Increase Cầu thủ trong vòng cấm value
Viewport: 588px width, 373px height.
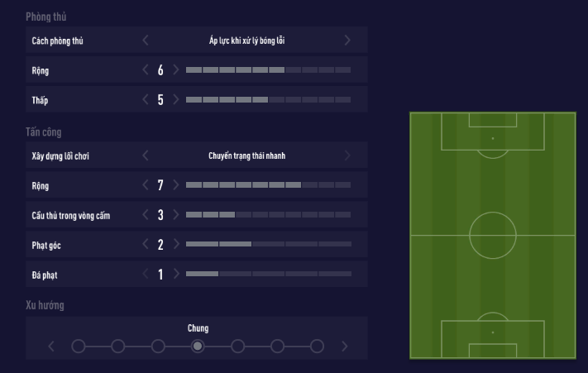click(x=176, y=215)
